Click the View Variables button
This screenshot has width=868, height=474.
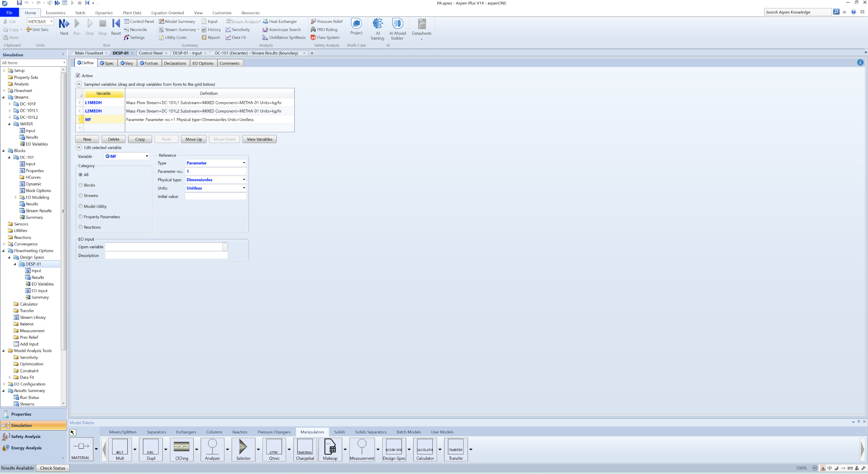point(259,139)
